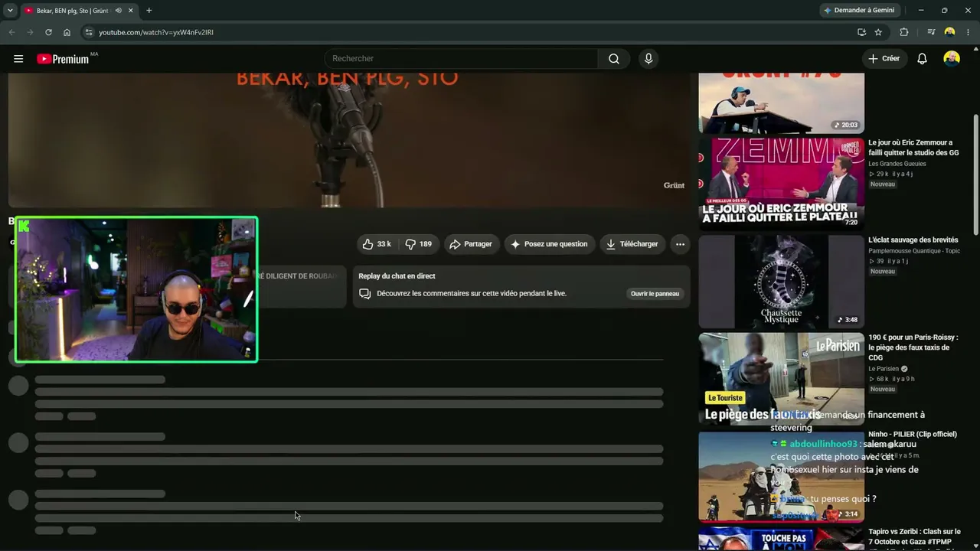Visit Le Parisien channel name
This screenshot has width=980, height=551.
tap(884, 369)
